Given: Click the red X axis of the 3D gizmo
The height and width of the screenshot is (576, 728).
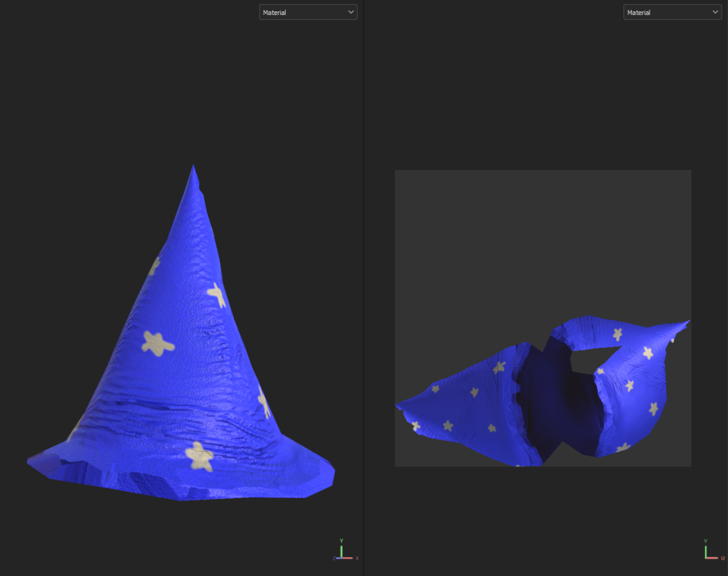Looking at the screenshot, I should [349, 558].
